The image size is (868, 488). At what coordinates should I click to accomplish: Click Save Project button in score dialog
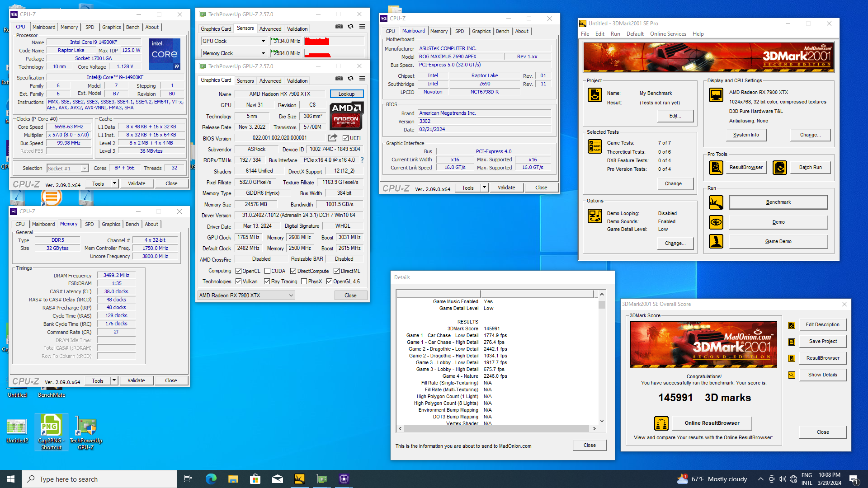point(823,342)
